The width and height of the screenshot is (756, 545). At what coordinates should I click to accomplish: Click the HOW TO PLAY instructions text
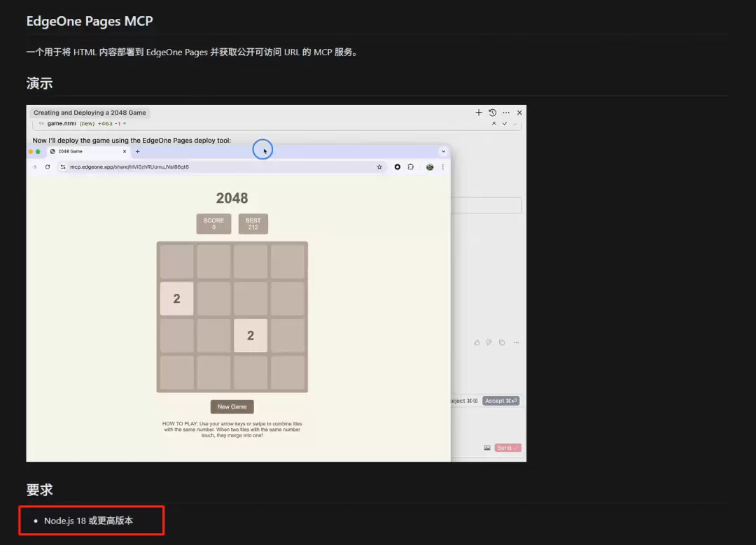232,430
